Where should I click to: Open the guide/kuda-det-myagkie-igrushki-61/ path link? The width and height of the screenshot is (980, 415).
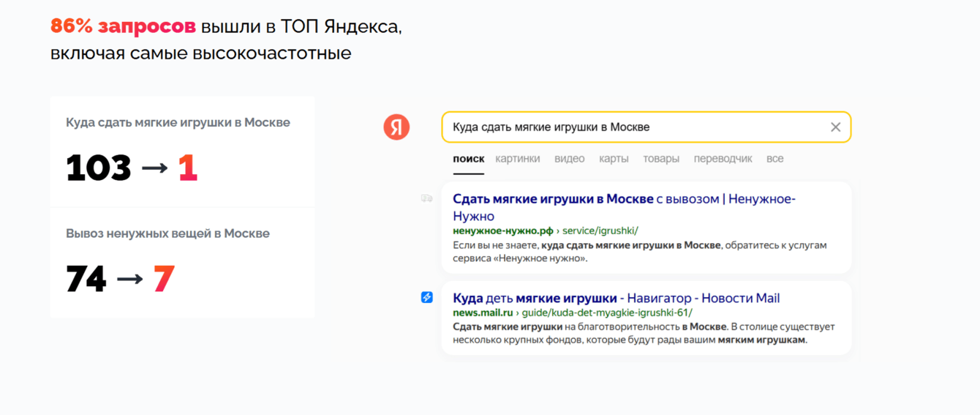pyautogui.click(x=607, y=313)
